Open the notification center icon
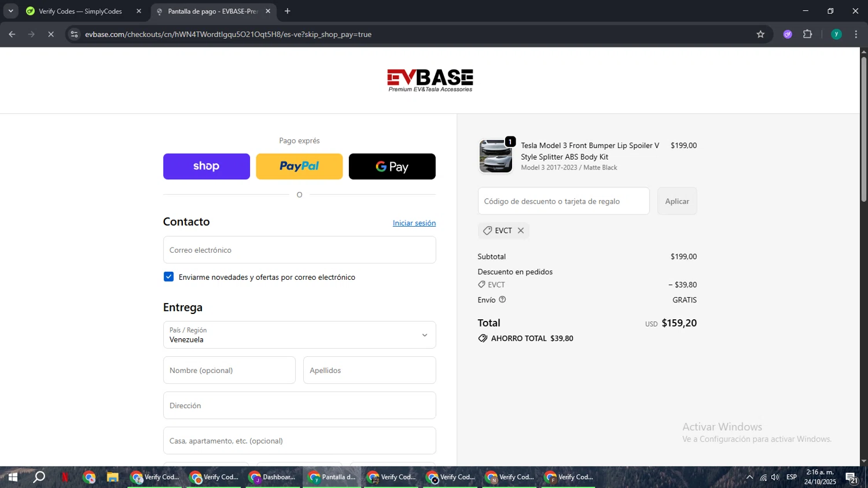Image resolution: width=868 pixels, height=488 pixels. point(852,478)
